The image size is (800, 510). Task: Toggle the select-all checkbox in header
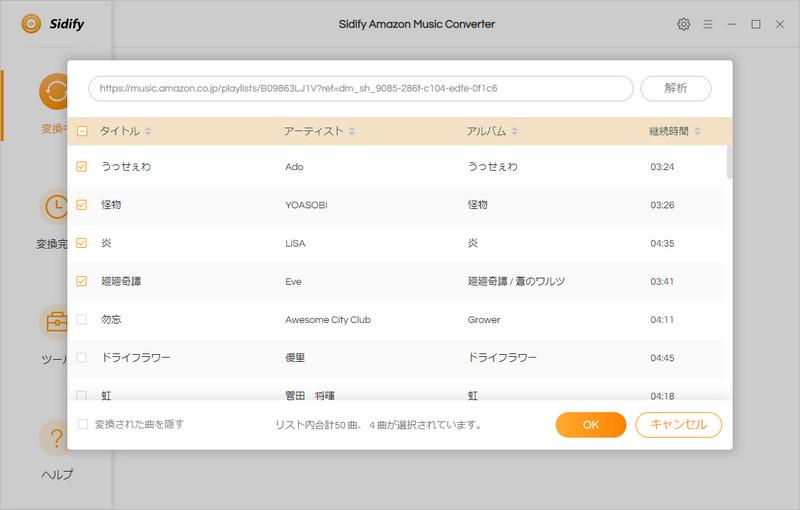[82, 131]
